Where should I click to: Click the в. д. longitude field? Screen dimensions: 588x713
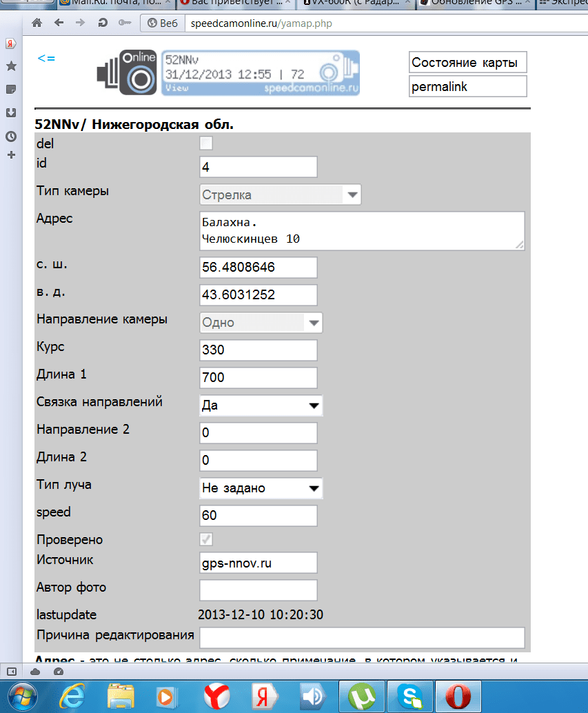point(258,294)
